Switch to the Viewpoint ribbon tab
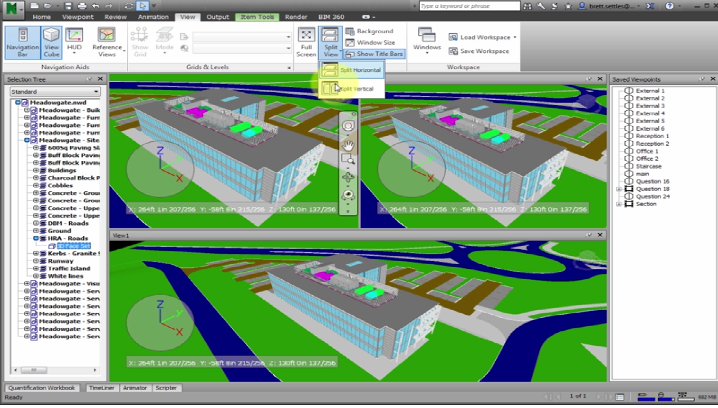Viewport: 718px width, 408px height. pos(78,17)
